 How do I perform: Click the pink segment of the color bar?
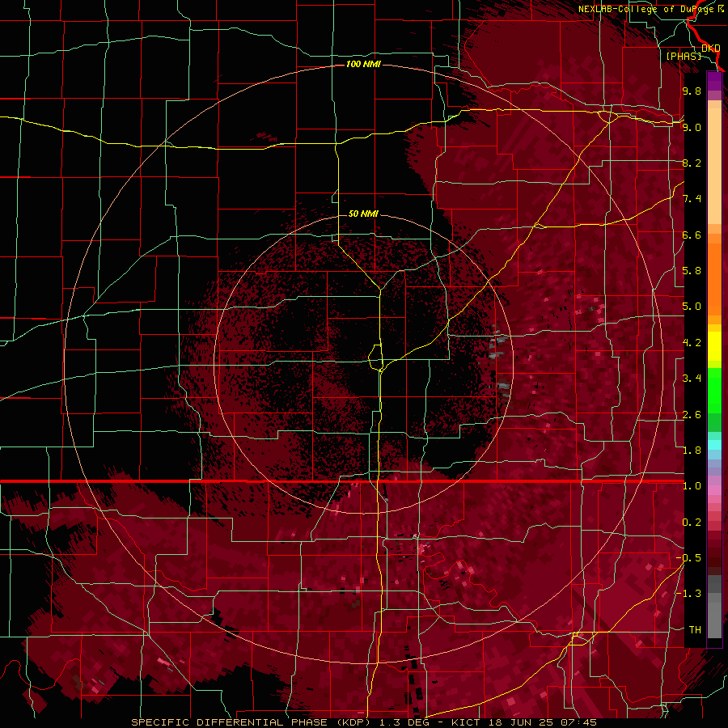point(714,490)
